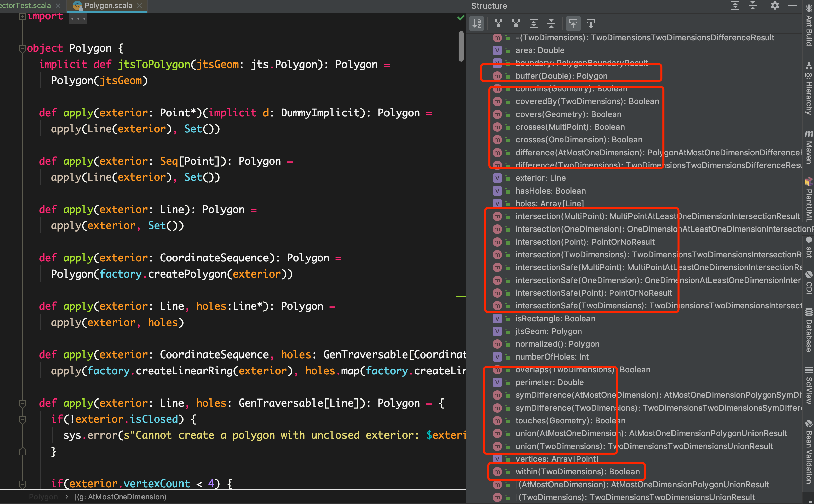Viewport: 814px width, 504px height.
Task: Close the Polygon.scala tab
Action: [140, 6]
